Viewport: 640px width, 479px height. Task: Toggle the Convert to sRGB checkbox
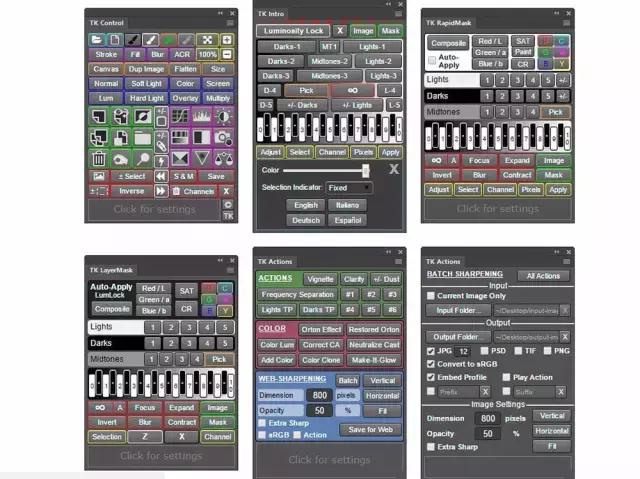click(x=431, y=364)
